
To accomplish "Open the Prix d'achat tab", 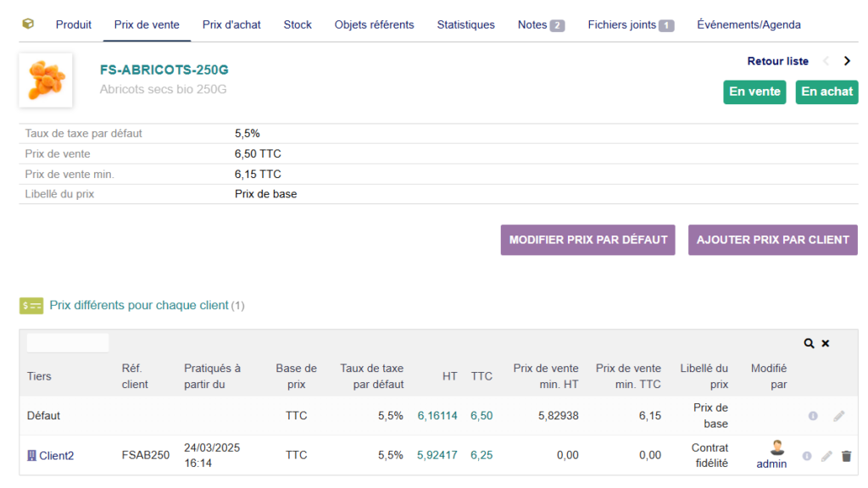I will coord(231,25).
